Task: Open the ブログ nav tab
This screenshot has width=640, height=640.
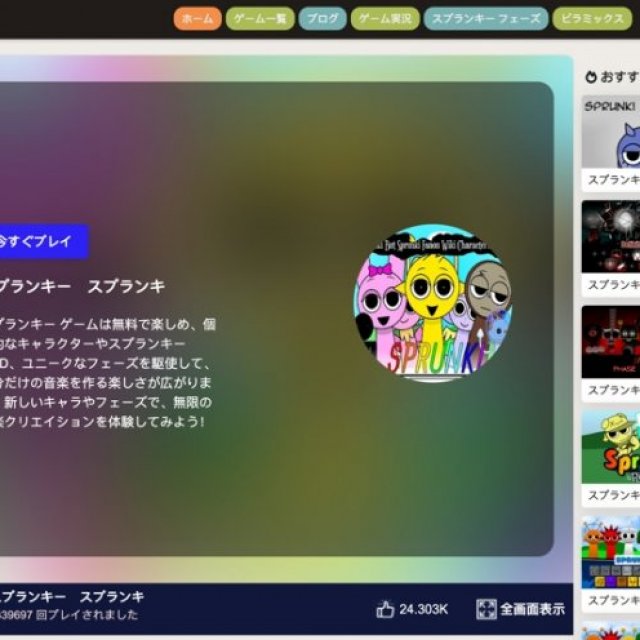Action: tap(322, 19)
